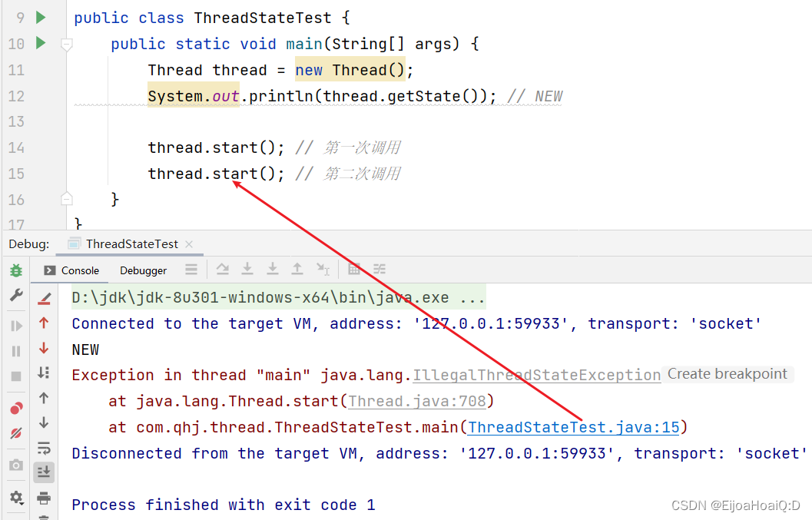This screenshot has width=812, height=520.
Task: Open IllegalThreadStateException class link
Action: click(x=536, y=375)
